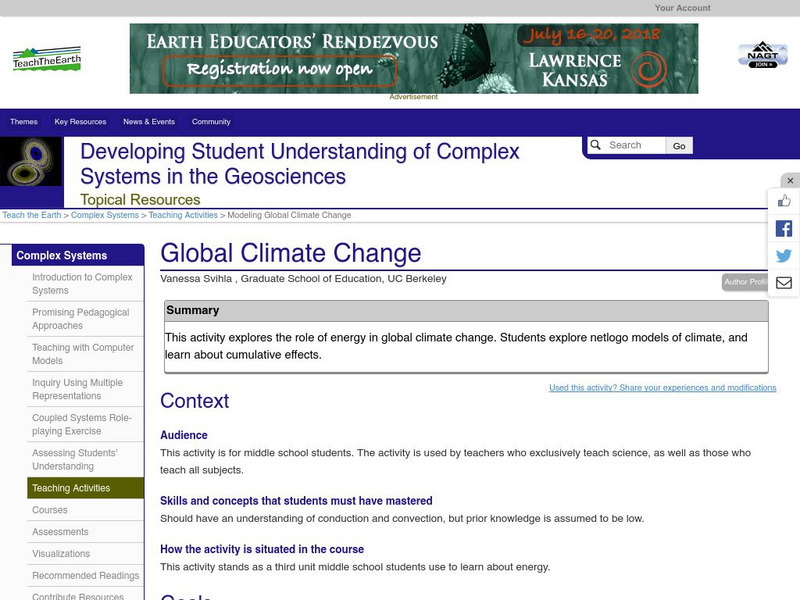Open the Key Resources menu
800x600 pixels.
[x=80, y=122]
